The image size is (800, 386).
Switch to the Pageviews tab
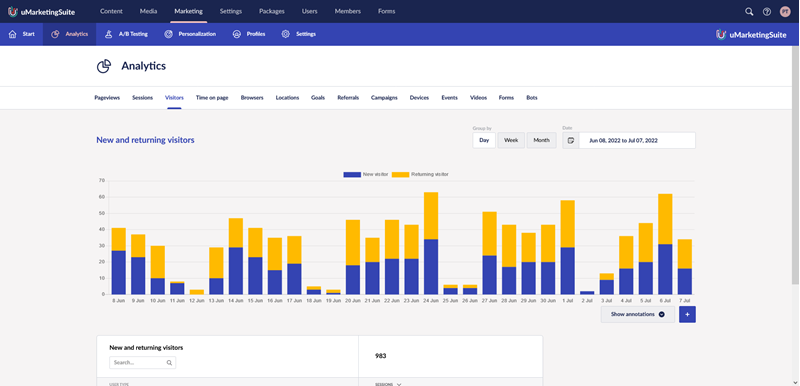tap(107, 98)
